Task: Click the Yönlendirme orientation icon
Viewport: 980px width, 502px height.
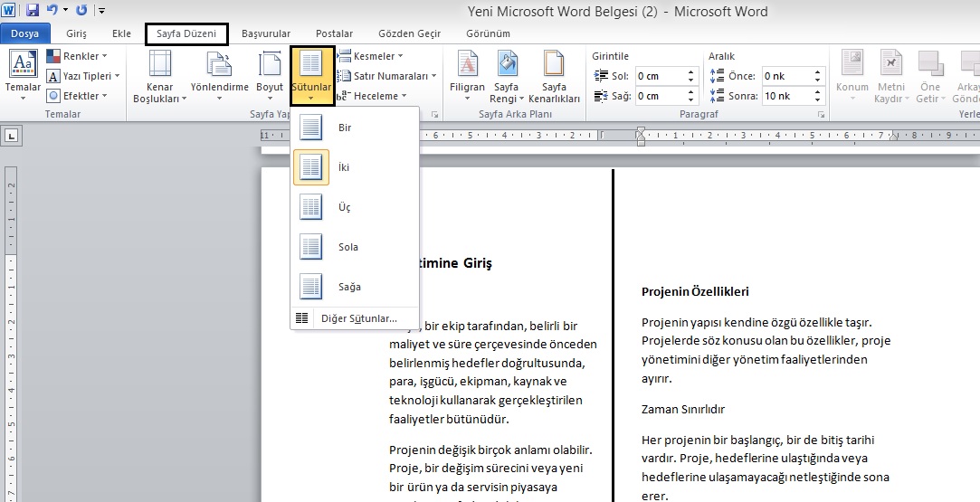Action: click(x=219, y=63)
